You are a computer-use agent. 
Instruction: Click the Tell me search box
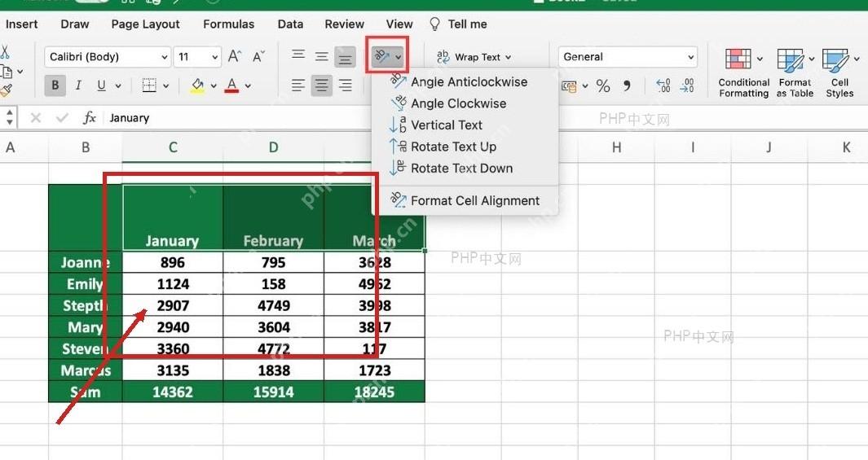pyautogui.click(x=458, y=24)
